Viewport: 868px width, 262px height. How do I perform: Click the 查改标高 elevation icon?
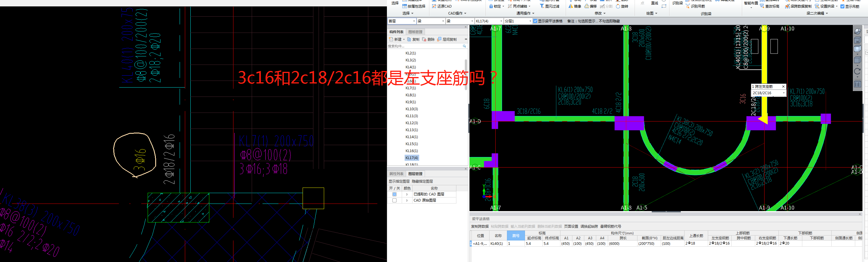coord(762,6)
